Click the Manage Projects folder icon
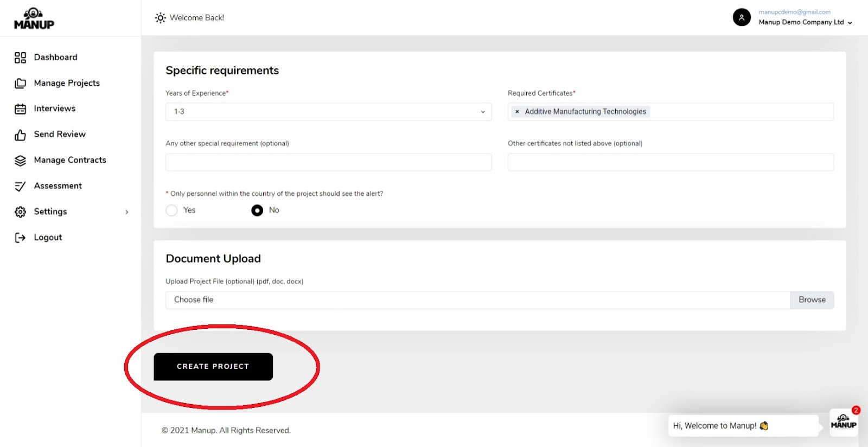Image resolution: width=868 pixels, height=447 pixels. pos(20,83)
